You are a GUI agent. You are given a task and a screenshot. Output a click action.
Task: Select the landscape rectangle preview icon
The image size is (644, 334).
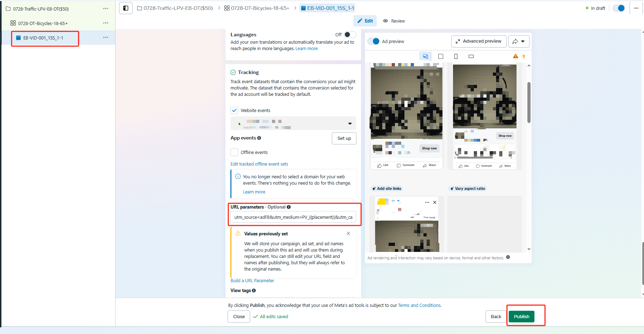tap(471, 56)
